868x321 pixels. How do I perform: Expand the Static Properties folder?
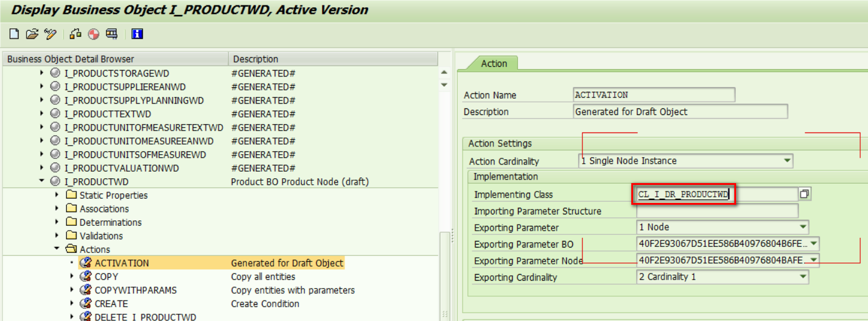[57, 195]
